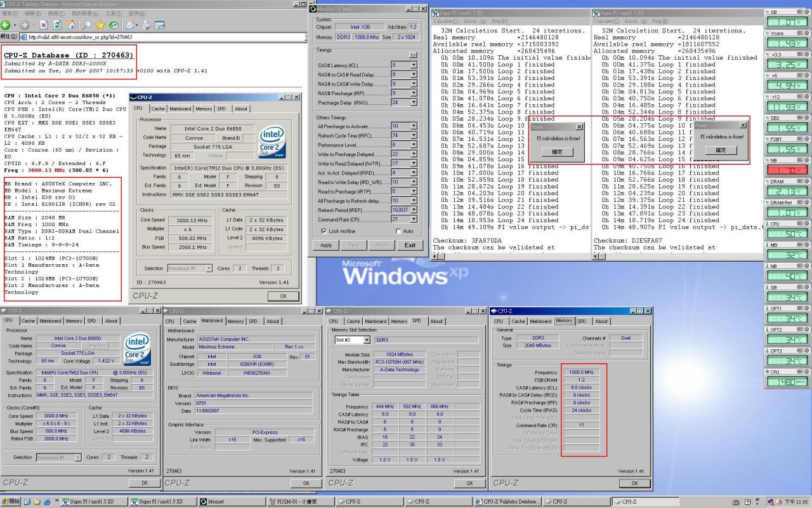The width and height of the screenshot is (812, 508).
Task: Select the SPD tab in top CPU-Z window
Action: [x=221, y=109]
